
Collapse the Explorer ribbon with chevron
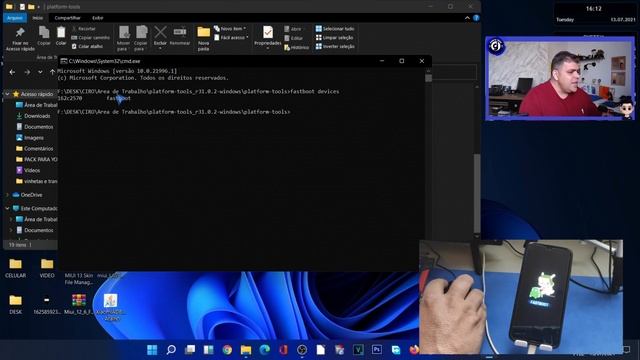tap(467, 18)
